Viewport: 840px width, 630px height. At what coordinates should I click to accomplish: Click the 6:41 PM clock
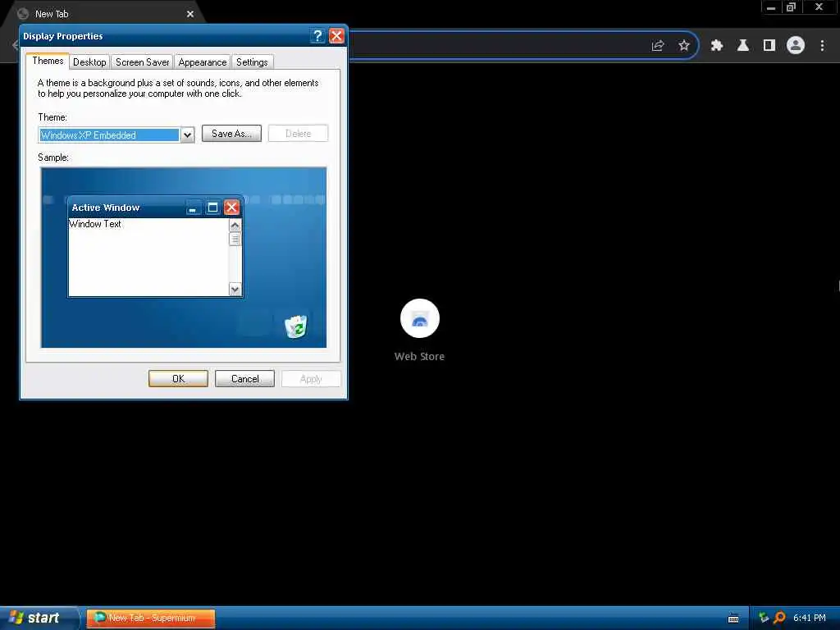810,618
